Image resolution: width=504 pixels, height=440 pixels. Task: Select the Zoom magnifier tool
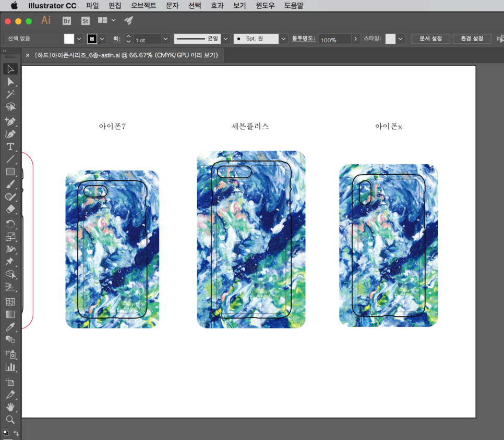pos(10,420)
